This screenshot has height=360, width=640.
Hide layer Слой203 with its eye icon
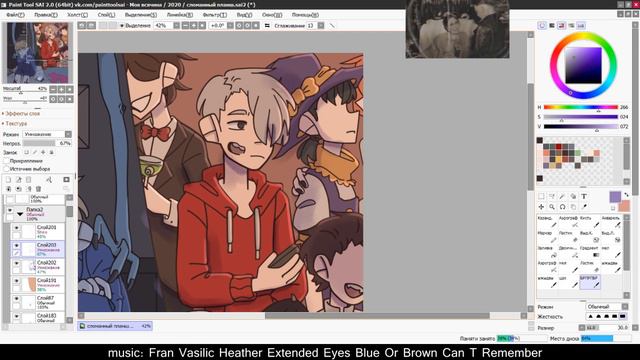(x=16, y=245)
